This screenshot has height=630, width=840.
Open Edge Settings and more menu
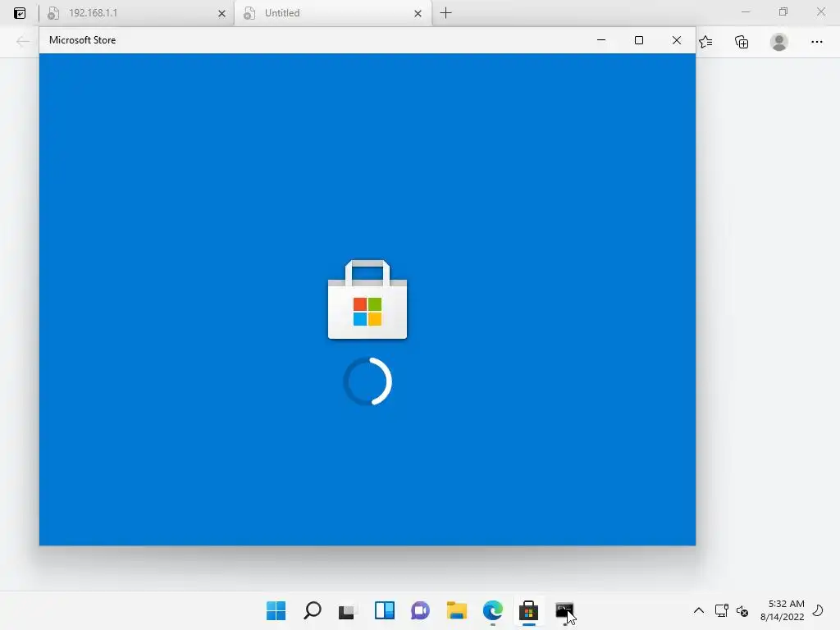816,42
